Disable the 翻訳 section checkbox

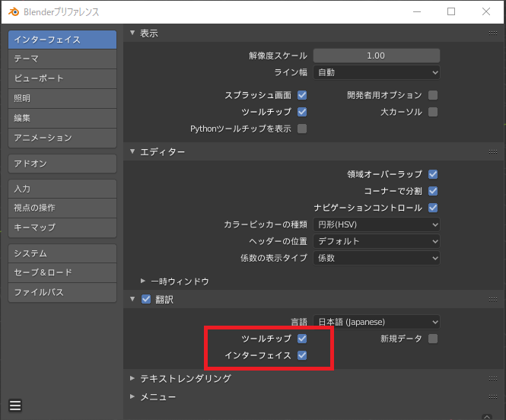point(146,299)
